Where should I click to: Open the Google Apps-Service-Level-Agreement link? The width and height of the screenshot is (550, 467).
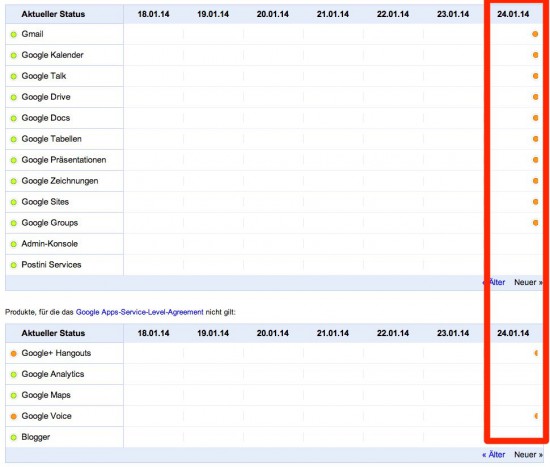(x=140, y=312)
